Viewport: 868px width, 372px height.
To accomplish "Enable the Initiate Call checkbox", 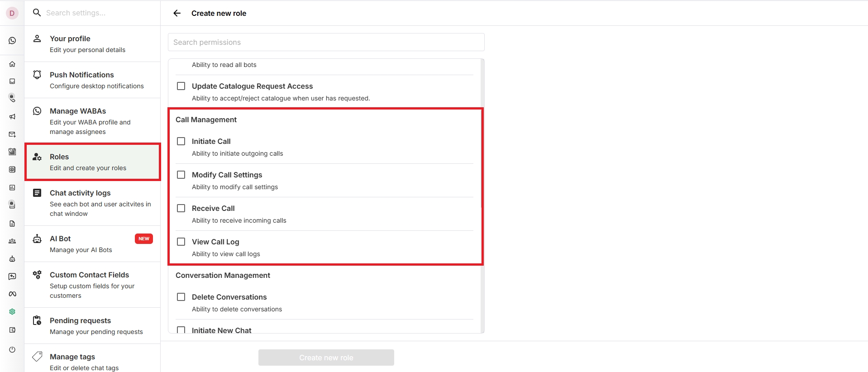I will tap(181, 141).
